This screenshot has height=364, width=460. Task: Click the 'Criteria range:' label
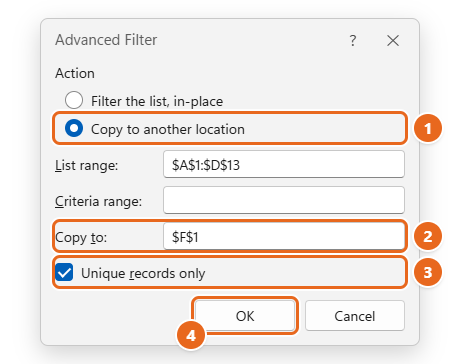pyautogui.click(x=99, y=201)
